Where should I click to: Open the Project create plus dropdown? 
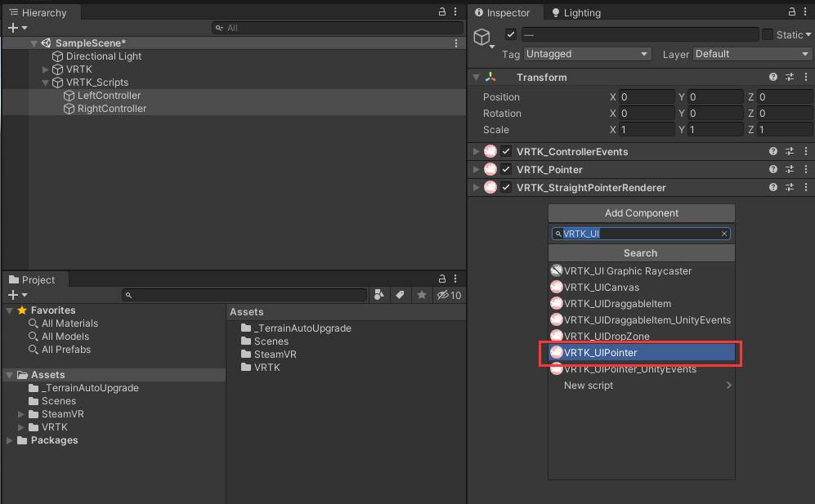pos(17,295)
